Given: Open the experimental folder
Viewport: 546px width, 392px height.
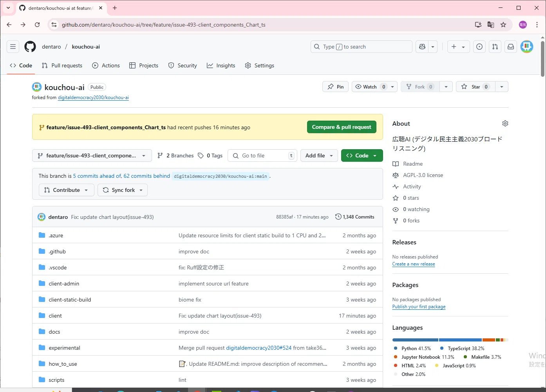Looking at the screenshot, I should click(64, 348).
